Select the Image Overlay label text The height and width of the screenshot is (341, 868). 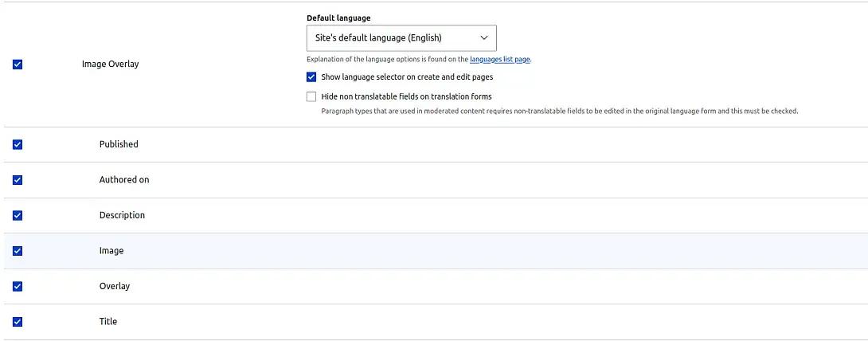click(x=110, y=64)
